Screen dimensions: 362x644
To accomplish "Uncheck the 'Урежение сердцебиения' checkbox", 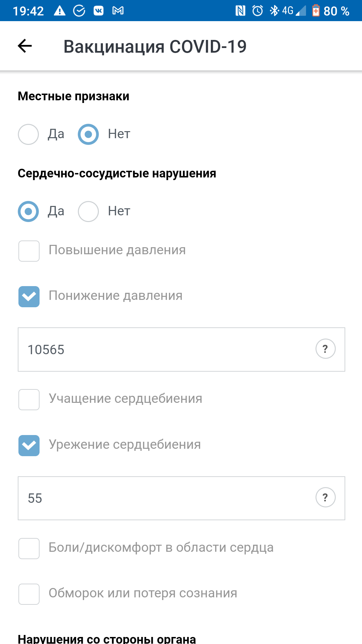I will point(29,445).
